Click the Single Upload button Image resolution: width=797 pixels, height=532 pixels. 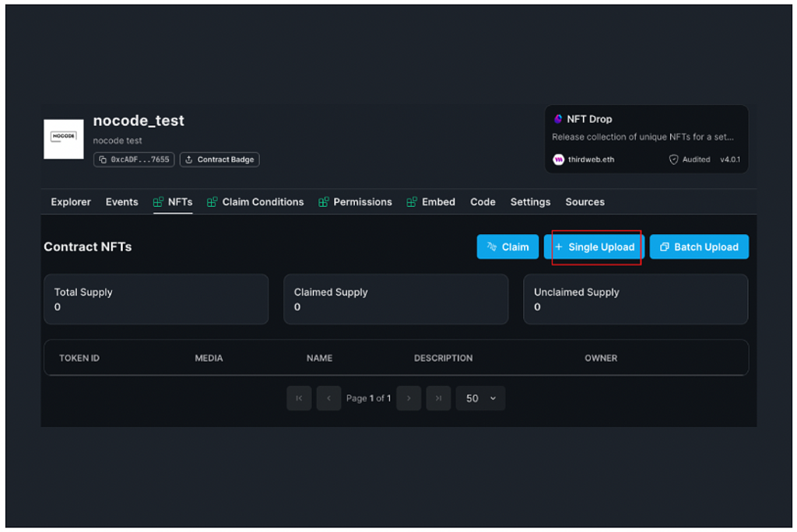click(595, 247)
